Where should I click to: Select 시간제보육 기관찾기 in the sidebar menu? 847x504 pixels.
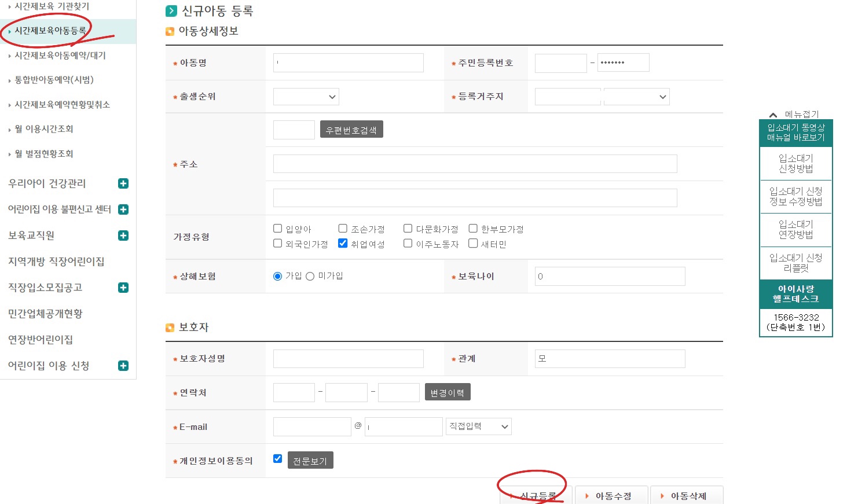coord(52,6)
